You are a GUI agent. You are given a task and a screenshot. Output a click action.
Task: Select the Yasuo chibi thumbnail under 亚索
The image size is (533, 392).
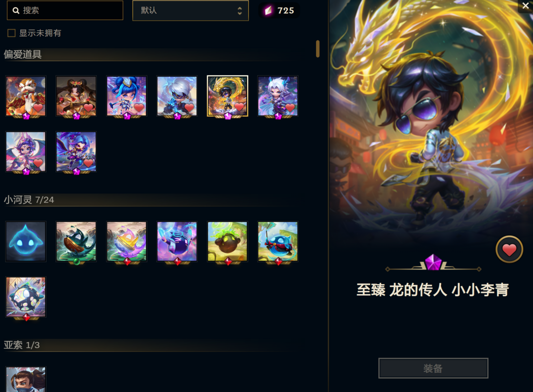pyautogui.click(x=26, y=380)
